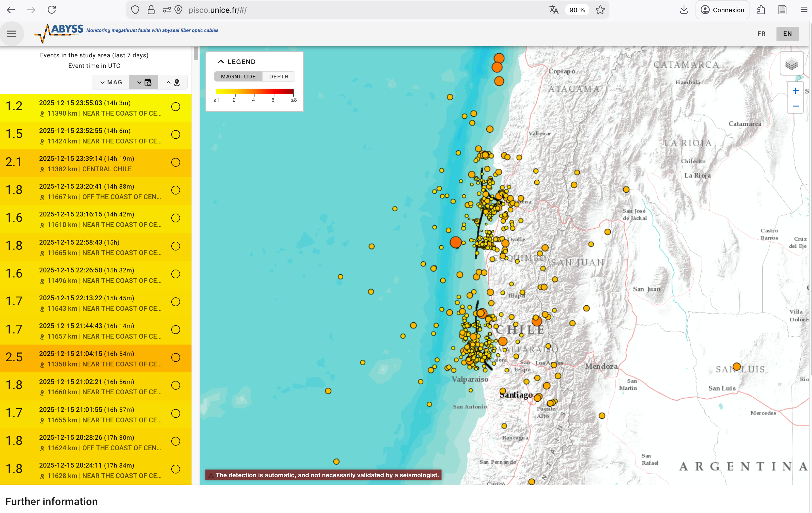Image resolution: width=812 pixels, height=513 pixels.
Task: Select circle for the 2.5 magnitude event
Action: click(176, 358)
